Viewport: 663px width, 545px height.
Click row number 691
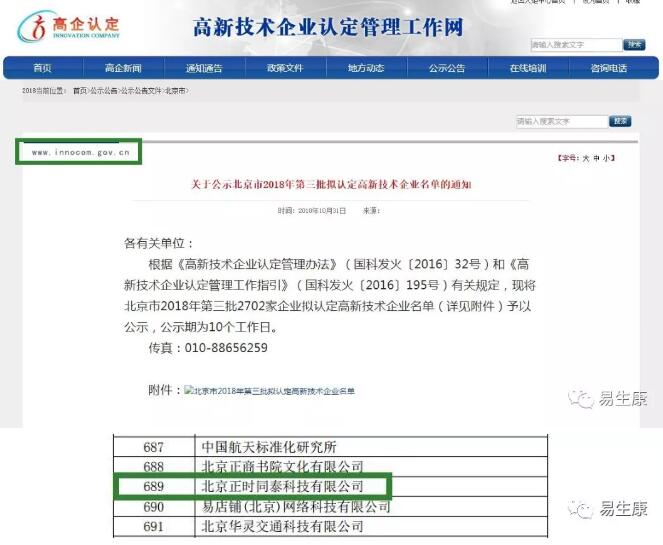pos(153,527)
